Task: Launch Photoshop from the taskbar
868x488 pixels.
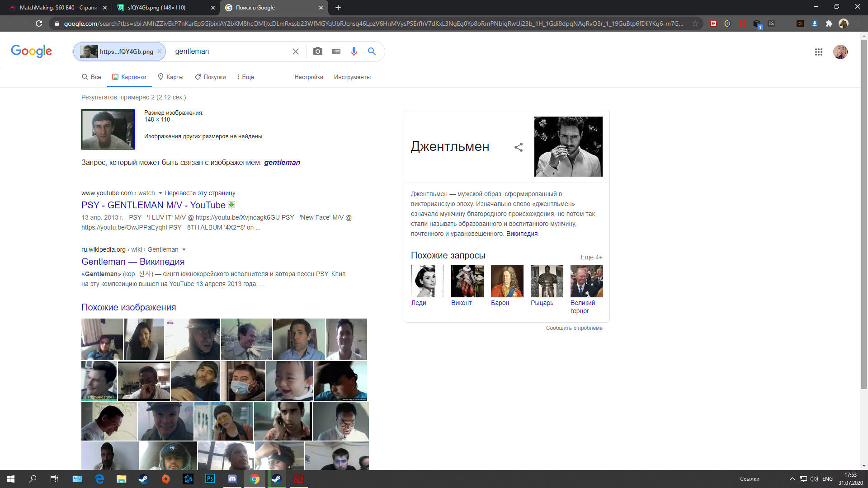Action: point(210,479)
